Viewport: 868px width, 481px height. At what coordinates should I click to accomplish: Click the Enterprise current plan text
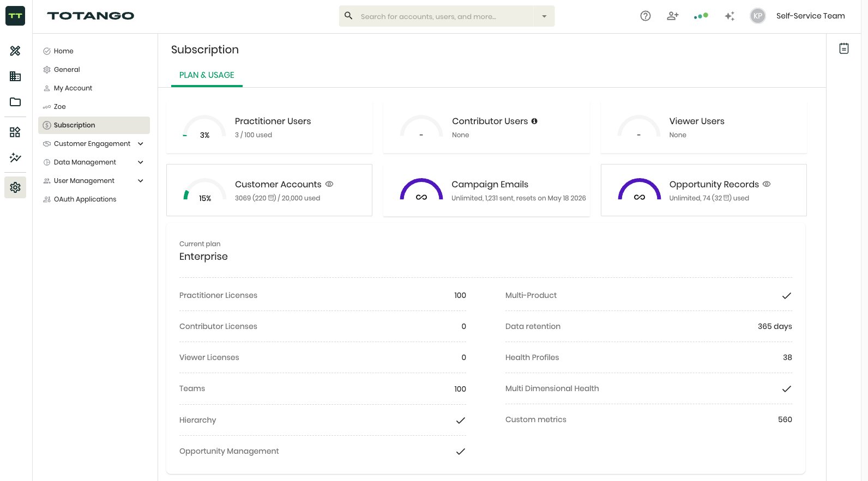[x=203, y=257]
